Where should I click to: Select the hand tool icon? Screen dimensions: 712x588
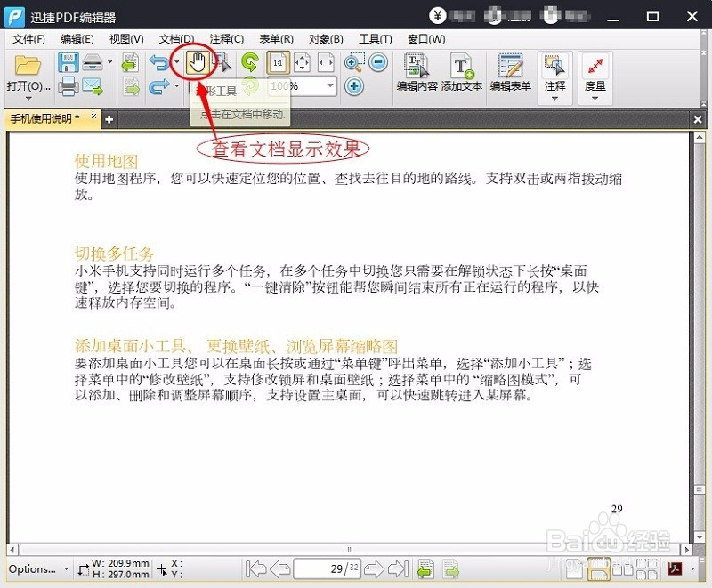[198, 62]
